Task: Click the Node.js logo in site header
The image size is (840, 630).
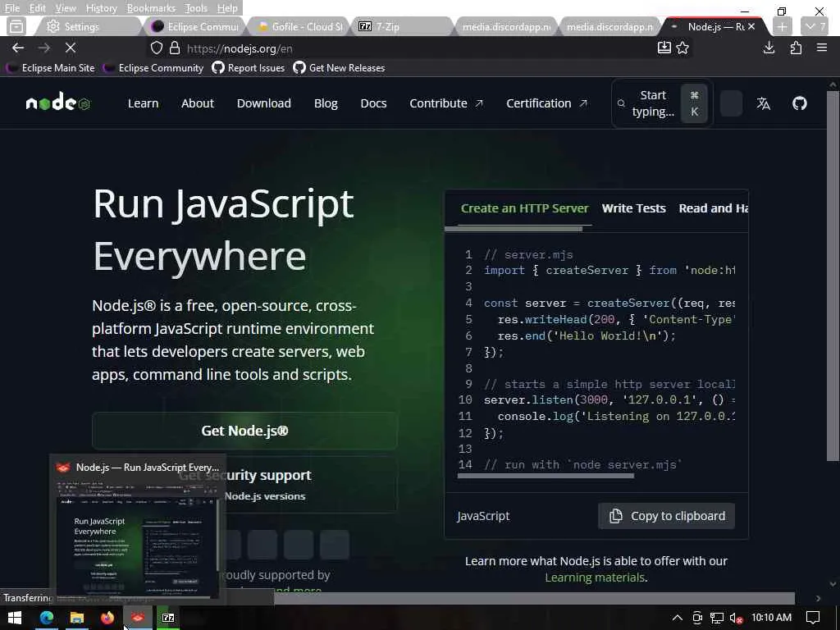Action: 58,103
